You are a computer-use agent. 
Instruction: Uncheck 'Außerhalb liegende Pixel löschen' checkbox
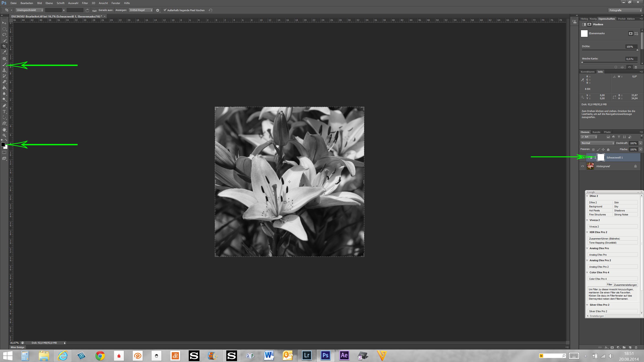165,10
